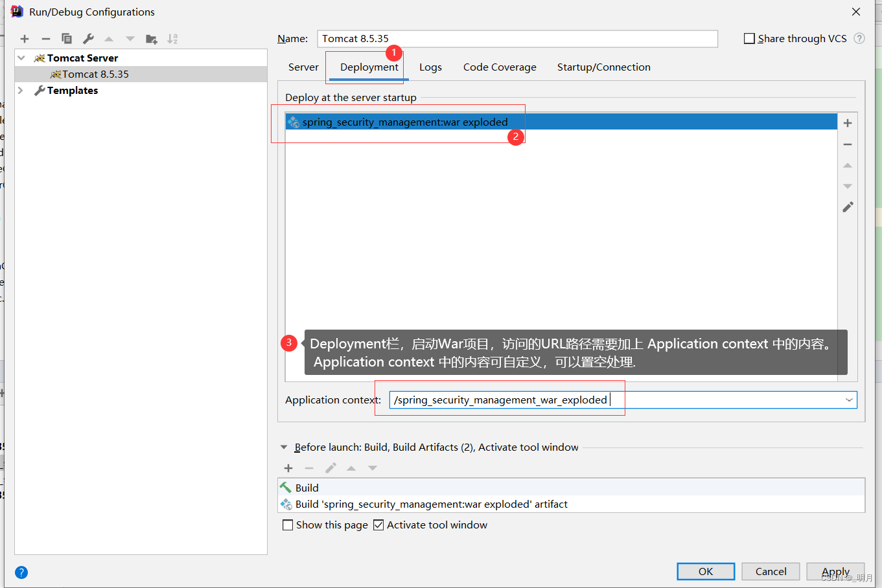Move artifact up arrow beside deployment list
This screenshot has width=882, height=588.
[848, 166]
